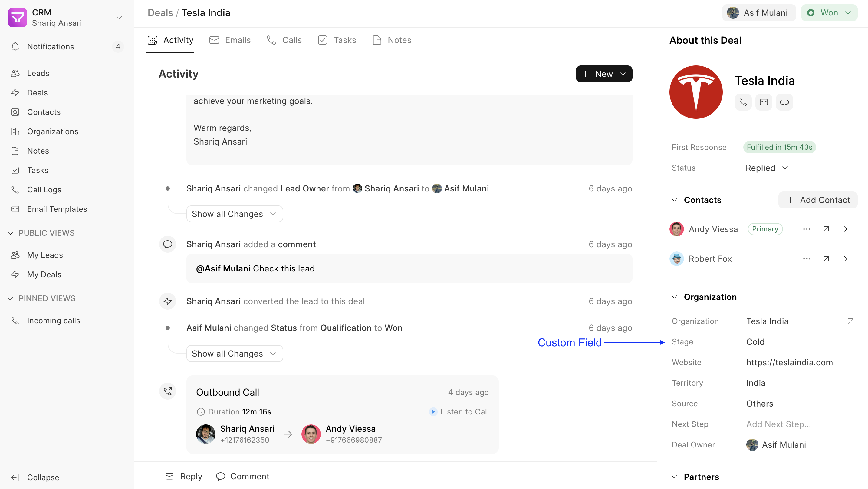
Task: Open Robert Fox's three-dot options menu
Action: pos(806,259)
